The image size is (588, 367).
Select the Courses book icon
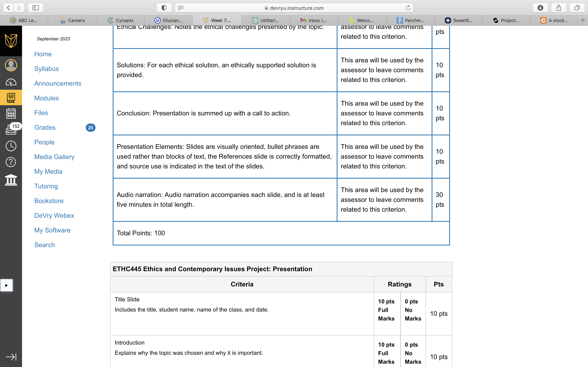tap(11, 98)
